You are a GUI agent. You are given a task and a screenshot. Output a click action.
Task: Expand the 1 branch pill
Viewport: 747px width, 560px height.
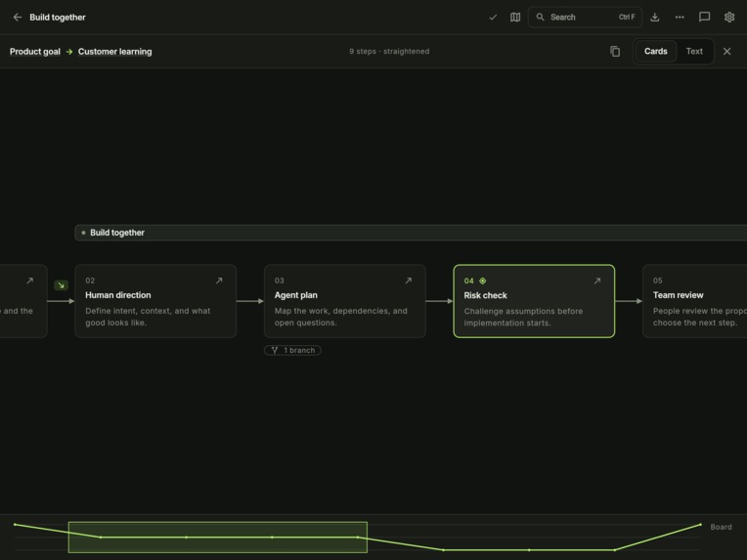pos(292,350)
